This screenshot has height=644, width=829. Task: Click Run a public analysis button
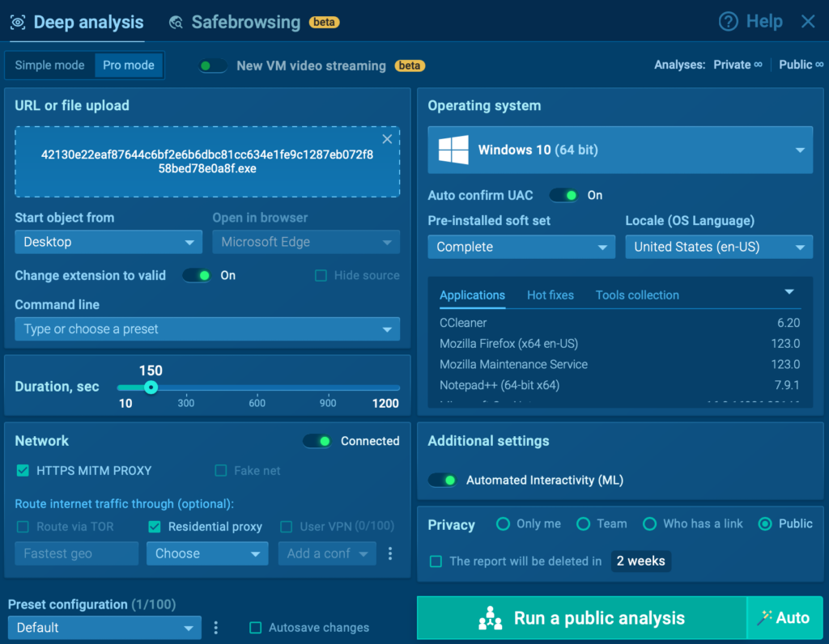[581, 618]
